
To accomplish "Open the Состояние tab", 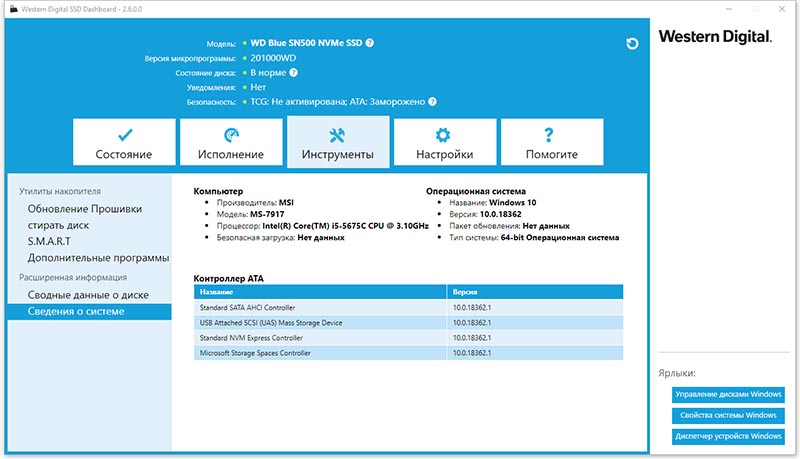I will 124,142.
